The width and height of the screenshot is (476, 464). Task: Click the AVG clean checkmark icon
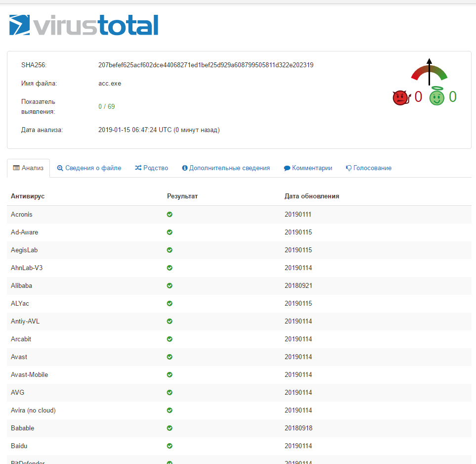pyautogui.click(x=170, y=393)
